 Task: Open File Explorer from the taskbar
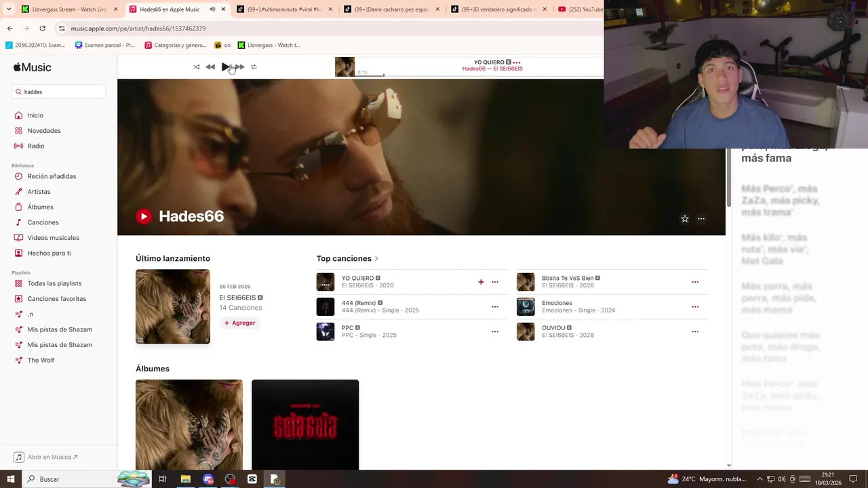tap(185, 479)
